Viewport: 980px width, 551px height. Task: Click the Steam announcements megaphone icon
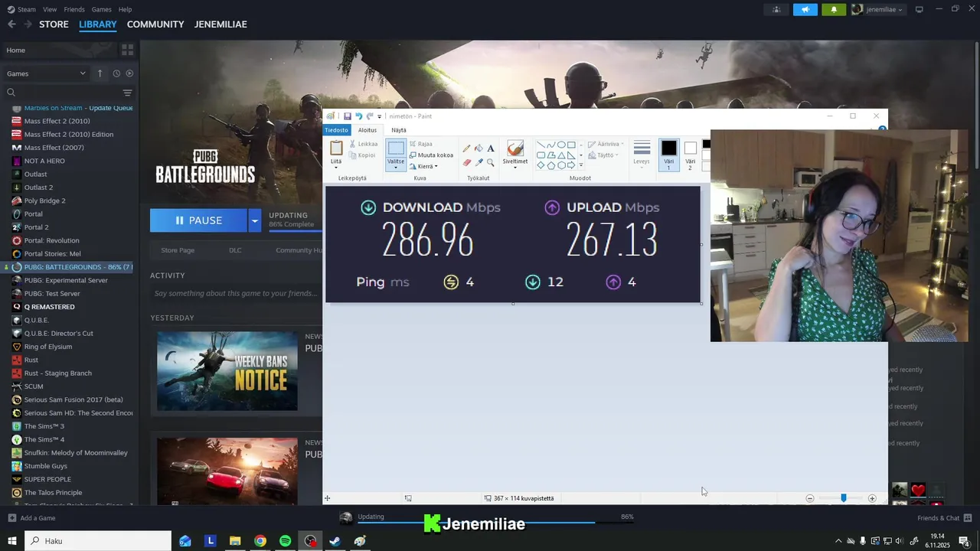coord(805,9)
